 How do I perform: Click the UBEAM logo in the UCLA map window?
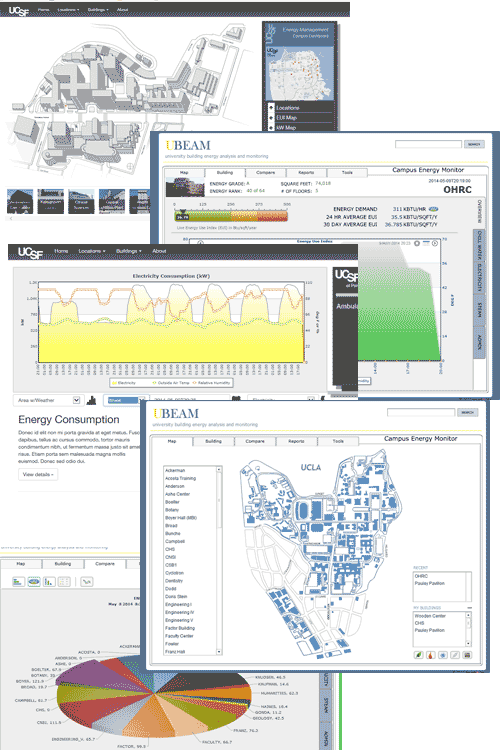pos(176,414)
